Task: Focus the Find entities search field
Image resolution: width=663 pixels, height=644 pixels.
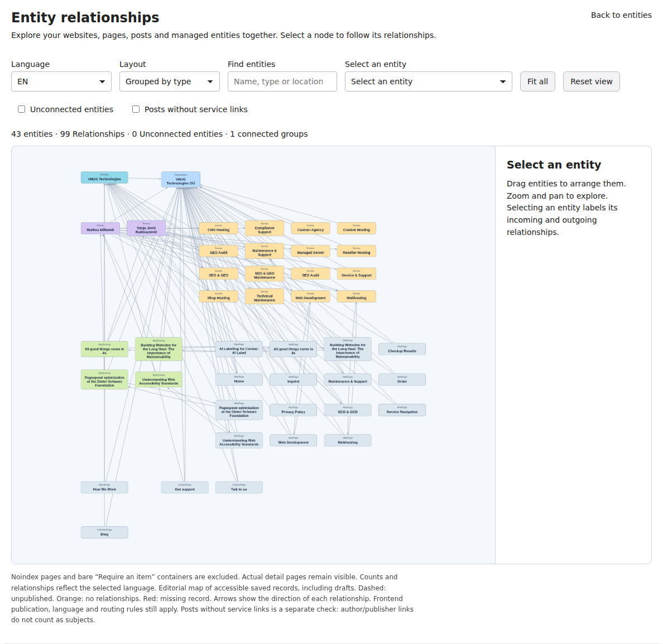Action: click(x=282, y=81)
